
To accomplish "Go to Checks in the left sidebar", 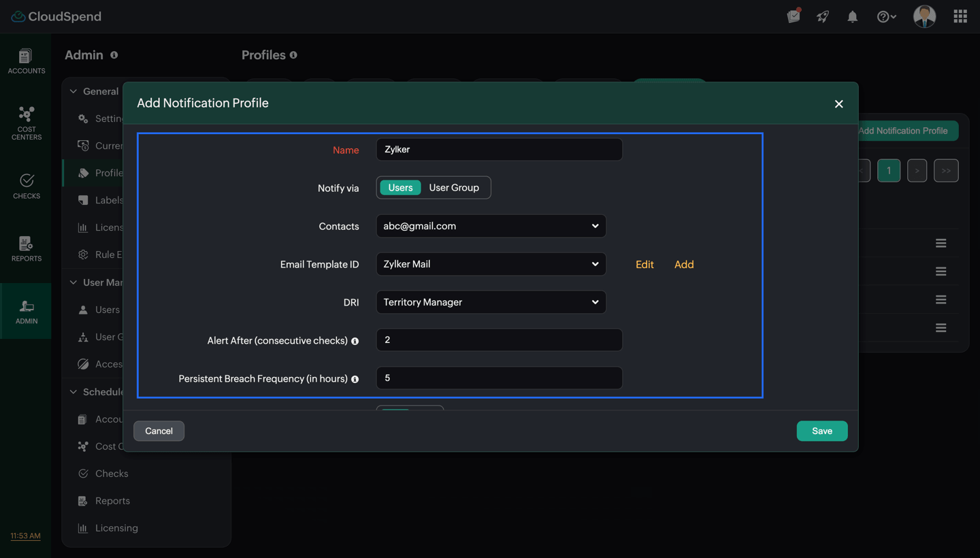I will click(26, 186).
